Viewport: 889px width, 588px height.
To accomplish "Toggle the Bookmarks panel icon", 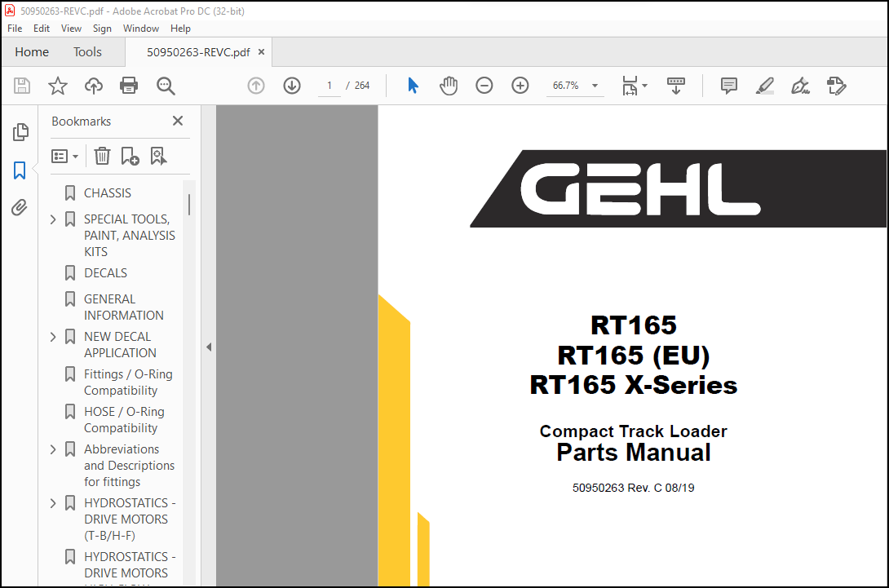I will coord(20,170).
